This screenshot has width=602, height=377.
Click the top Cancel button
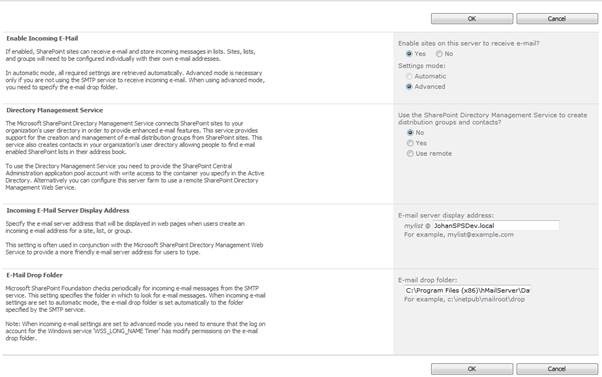point(557,18)
